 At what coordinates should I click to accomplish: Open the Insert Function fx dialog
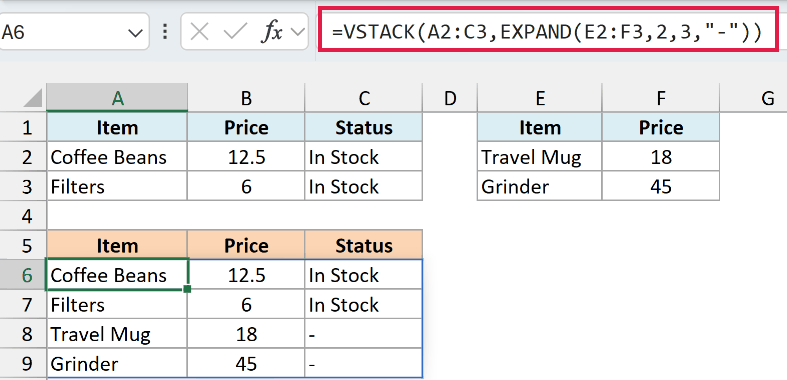click(272, 33)
